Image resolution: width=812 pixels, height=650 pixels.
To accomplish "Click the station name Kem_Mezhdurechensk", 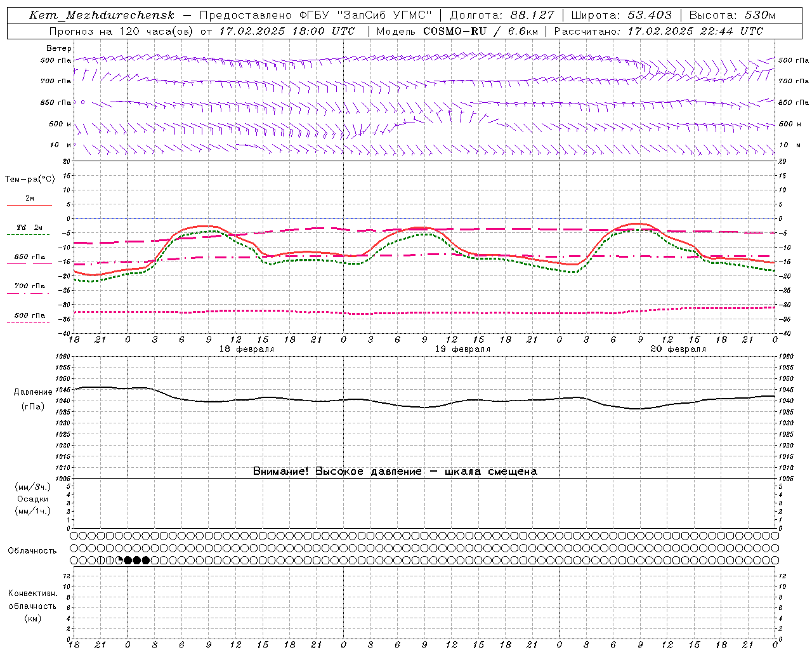I will (x=101, y=15).
